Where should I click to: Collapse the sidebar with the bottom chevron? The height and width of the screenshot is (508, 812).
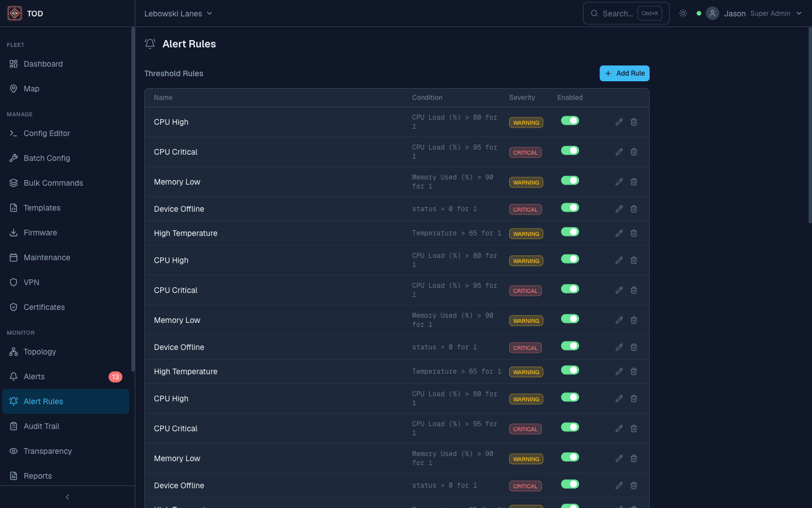[67, 497]
